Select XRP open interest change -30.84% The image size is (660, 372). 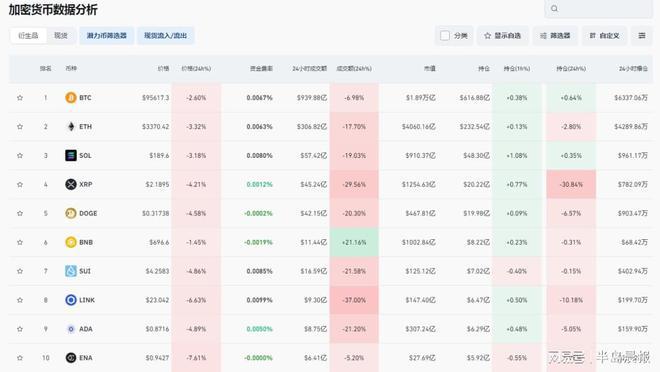571,184
